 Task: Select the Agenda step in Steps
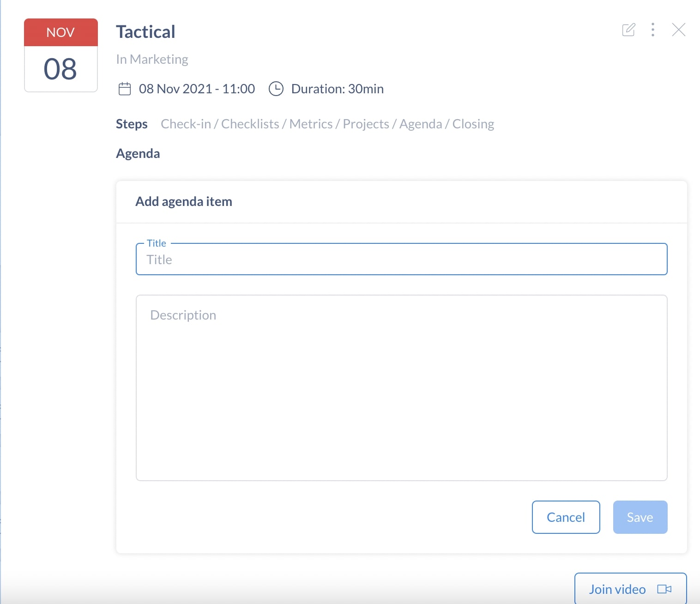pyautogui.click(x=421, y=124)
